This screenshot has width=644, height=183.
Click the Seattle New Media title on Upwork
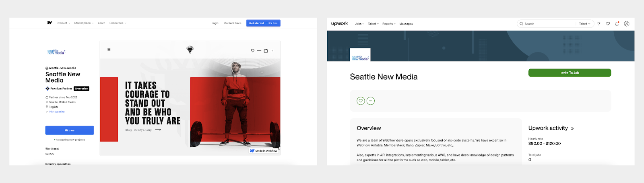384,77
